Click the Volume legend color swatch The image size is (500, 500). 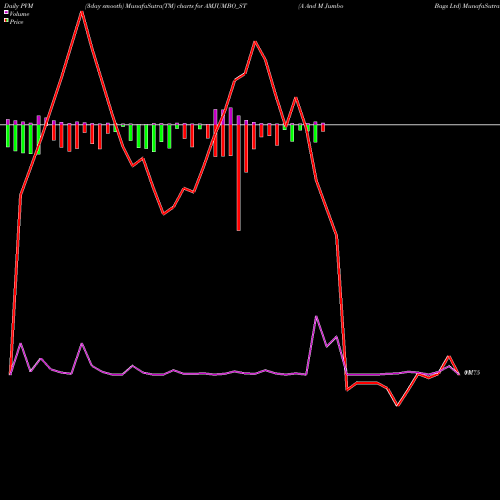6,12
